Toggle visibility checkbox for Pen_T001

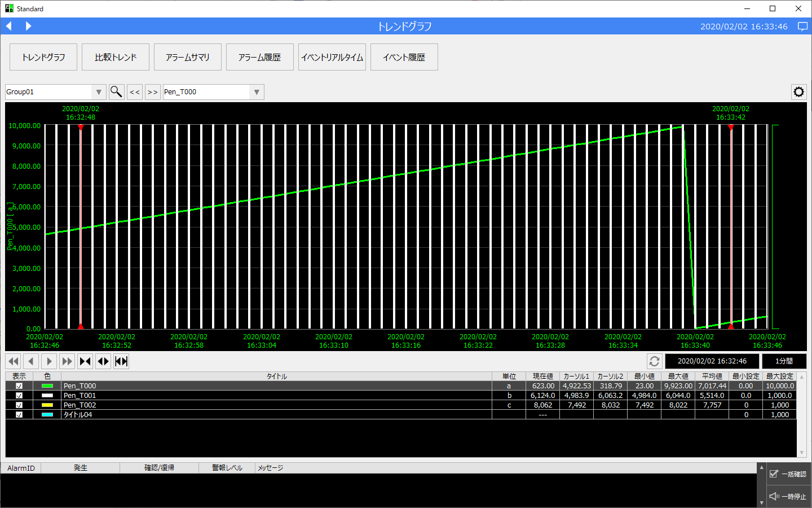(x=19, y=396)
